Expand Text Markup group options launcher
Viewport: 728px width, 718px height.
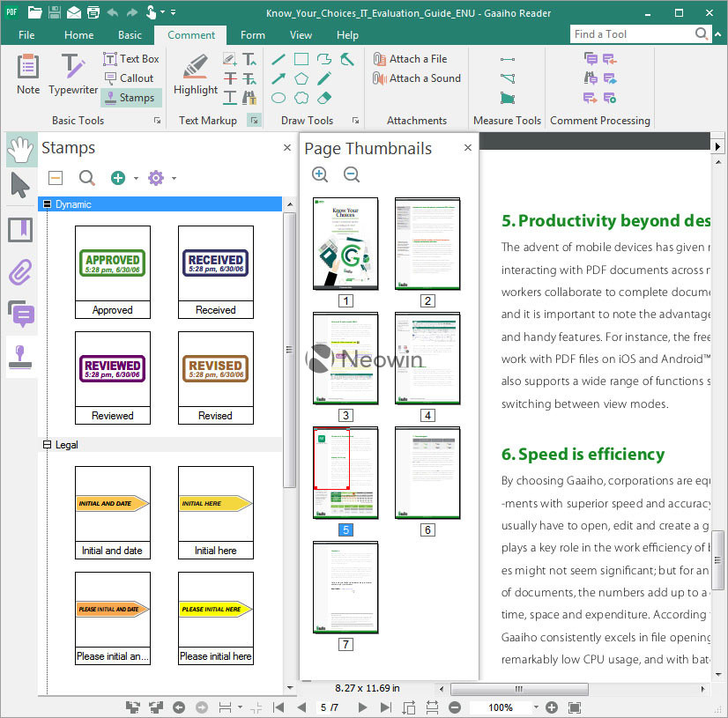tap(254, 121)
